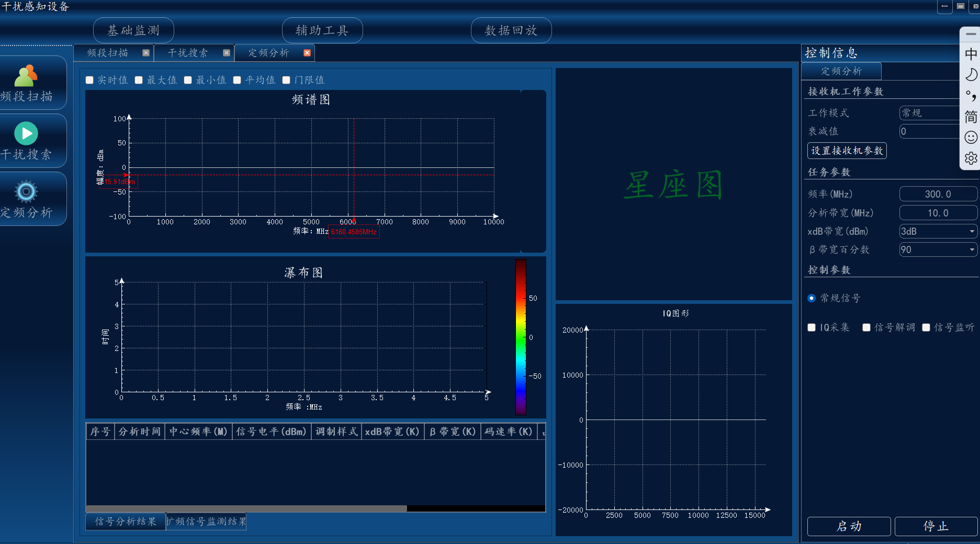980x544 pixels.
Task: Check the 信号监听 checkbox
Action: click(926, 327)
